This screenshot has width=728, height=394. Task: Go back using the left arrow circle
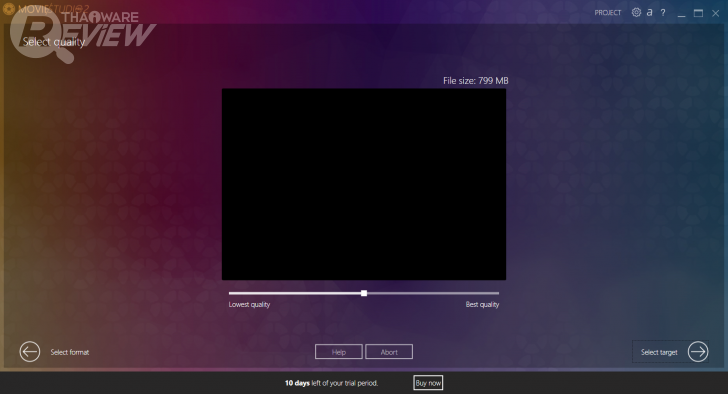[x=30, y=352]
